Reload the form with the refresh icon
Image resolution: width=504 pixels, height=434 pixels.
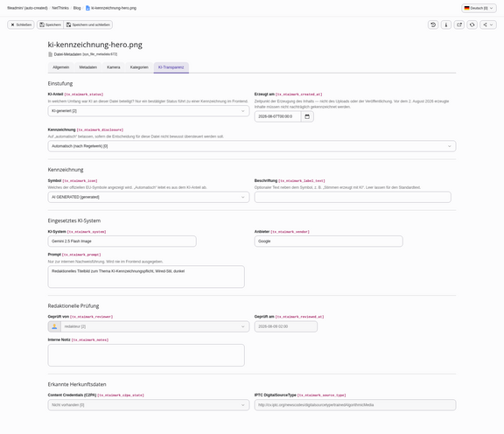(x=472, y=24)
